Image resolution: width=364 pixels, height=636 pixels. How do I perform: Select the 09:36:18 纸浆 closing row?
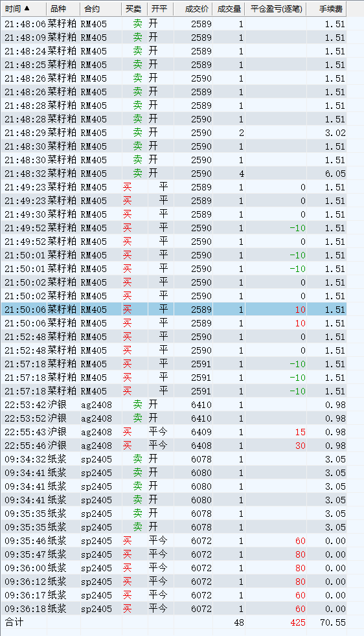pos(174,609)
